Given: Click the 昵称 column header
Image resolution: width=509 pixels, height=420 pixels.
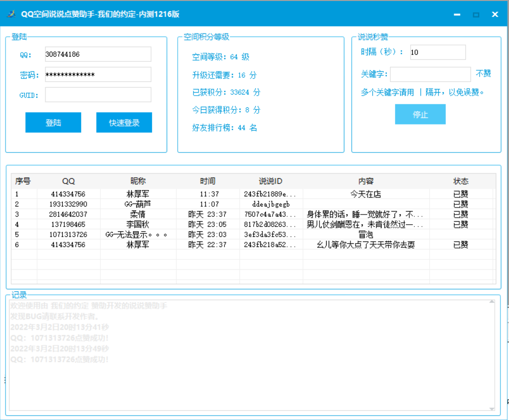Looking at the screenshot, I should 138,181.
